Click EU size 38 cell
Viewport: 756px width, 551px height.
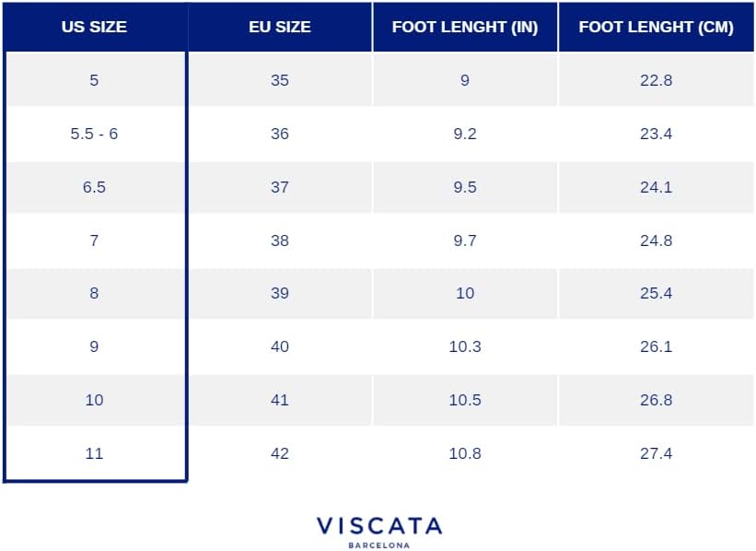tap(280, 240)
